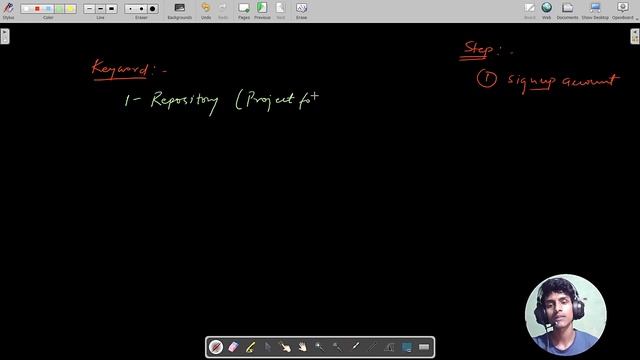This screenshot has height=360, width=640.
Task: Select the red pen color
Action: (x=37, y=9)
